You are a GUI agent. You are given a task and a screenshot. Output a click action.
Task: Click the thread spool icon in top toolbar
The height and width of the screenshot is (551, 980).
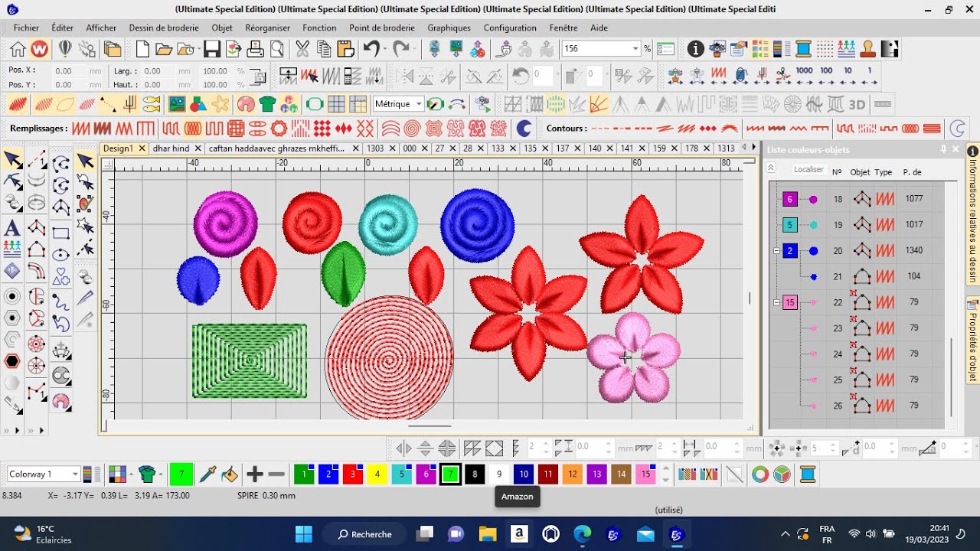click(803, 49)
